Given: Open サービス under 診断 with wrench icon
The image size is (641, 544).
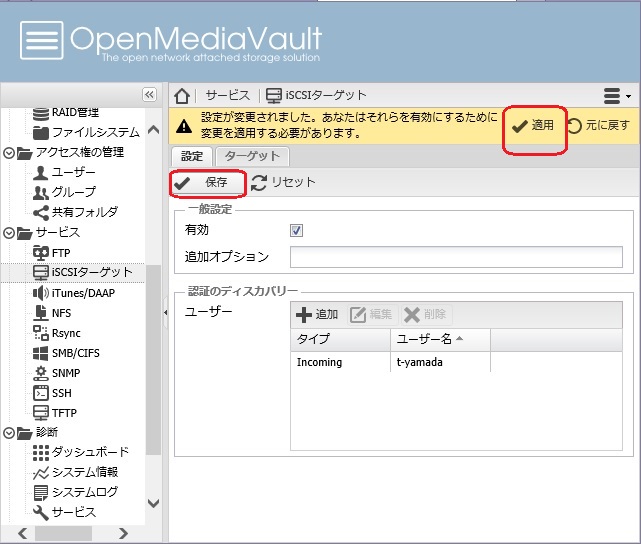Looking at the screenshot, I should click(64, 512).
